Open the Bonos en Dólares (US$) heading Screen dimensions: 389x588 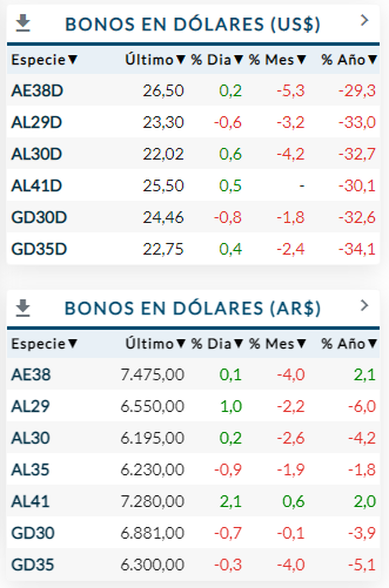click(193, 24)
